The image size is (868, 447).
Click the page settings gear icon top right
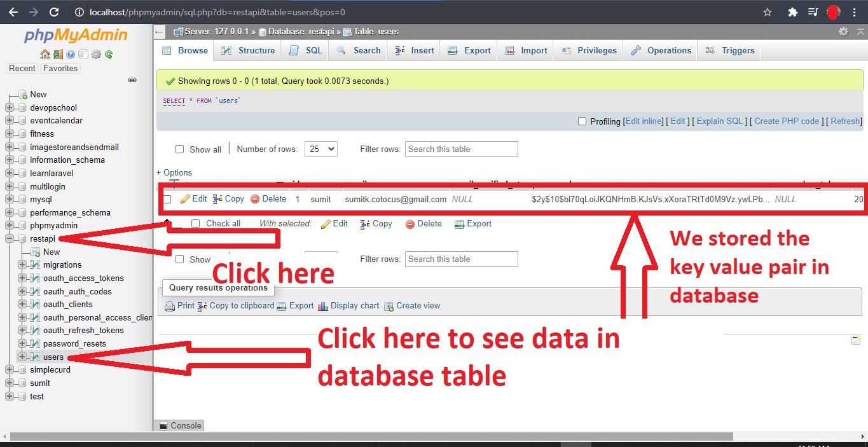coord(843,32)
